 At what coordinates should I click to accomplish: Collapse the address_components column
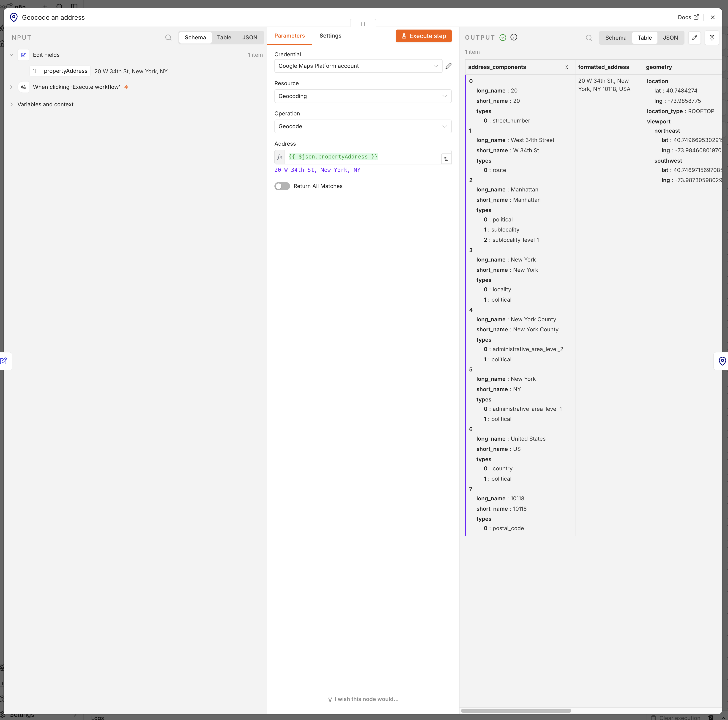point(566,67)
